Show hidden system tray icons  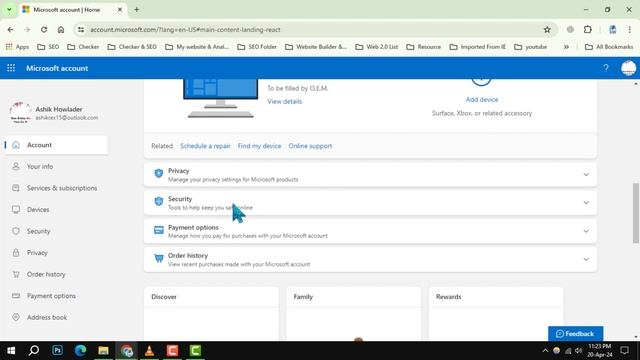coord(545,351)
